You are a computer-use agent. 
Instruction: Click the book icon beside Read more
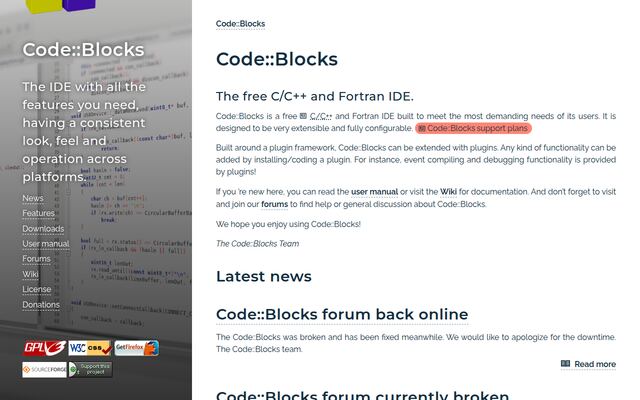click(565, 364)
